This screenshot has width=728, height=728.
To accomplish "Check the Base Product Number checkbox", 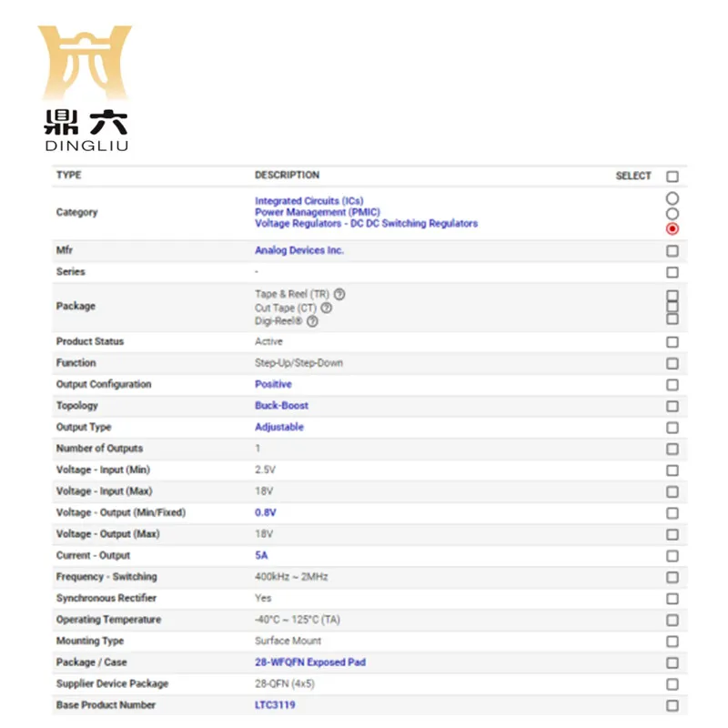I will click(672, 705).
